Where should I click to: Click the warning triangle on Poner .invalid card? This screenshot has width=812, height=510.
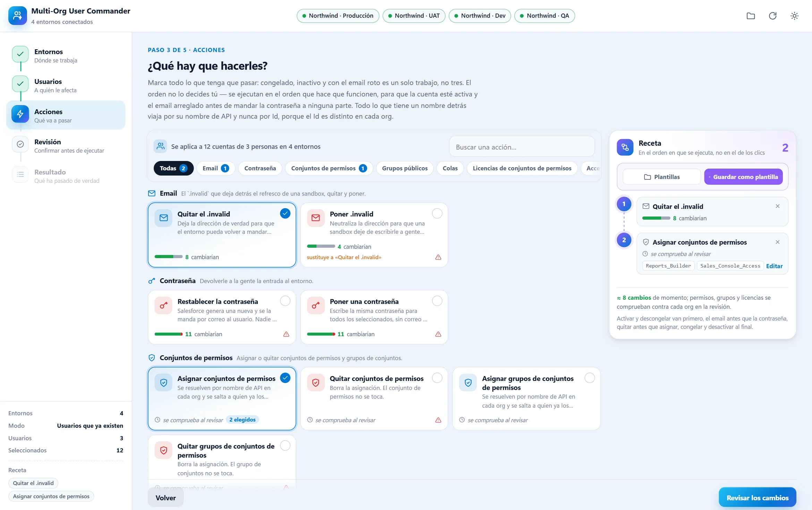point(438,257)
